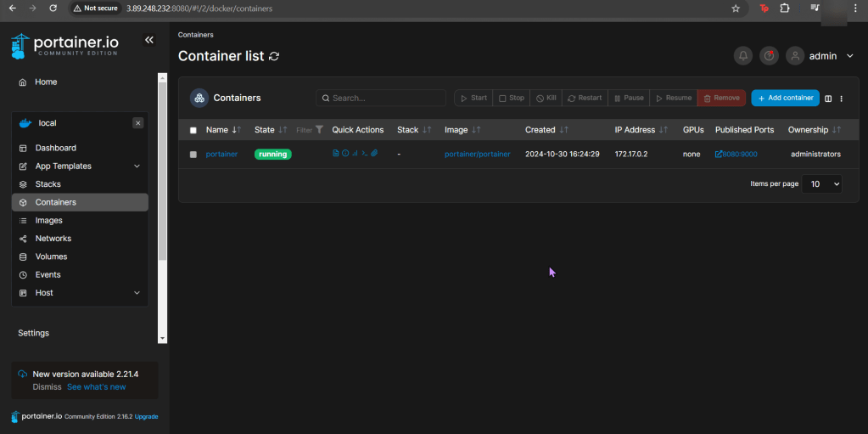Check the portainer container row checkbox

[193, 155]
